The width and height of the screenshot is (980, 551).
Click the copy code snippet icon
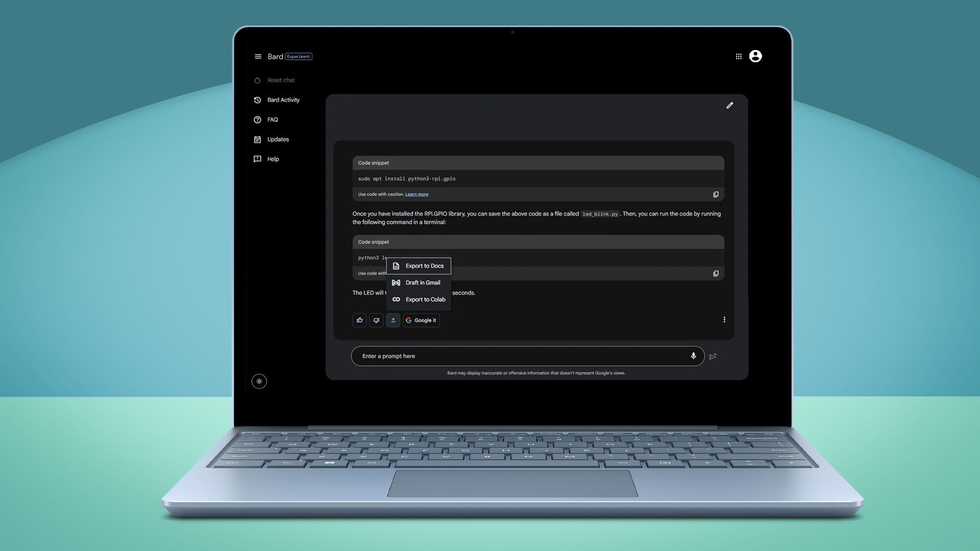pyautogui.click(x=716, y=194)
